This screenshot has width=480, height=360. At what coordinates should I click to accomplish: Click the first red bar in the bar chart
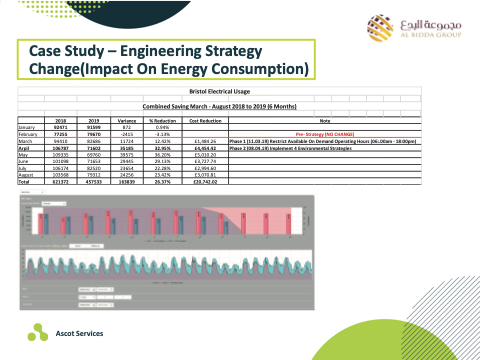[41, 224]
